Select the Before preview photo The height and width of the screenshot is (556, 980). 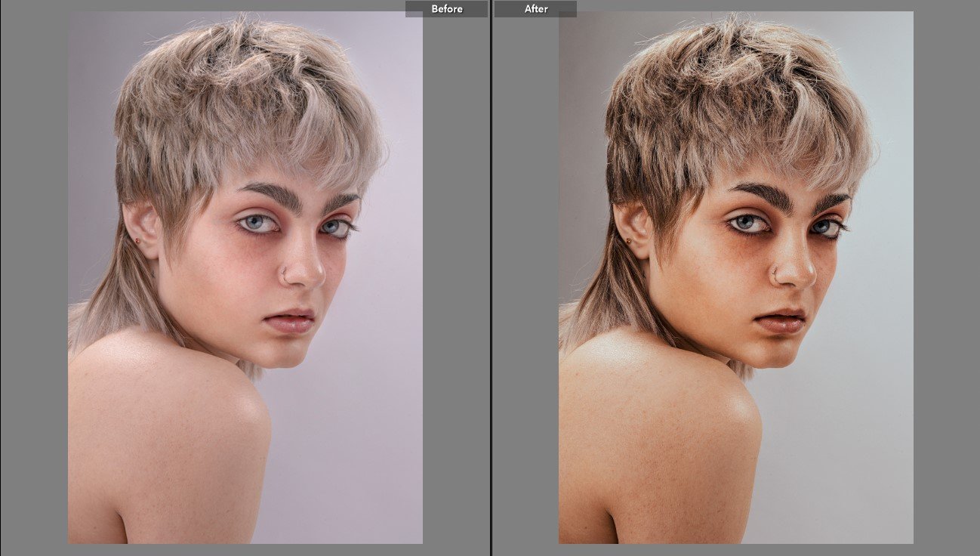[x=245, y=277]
